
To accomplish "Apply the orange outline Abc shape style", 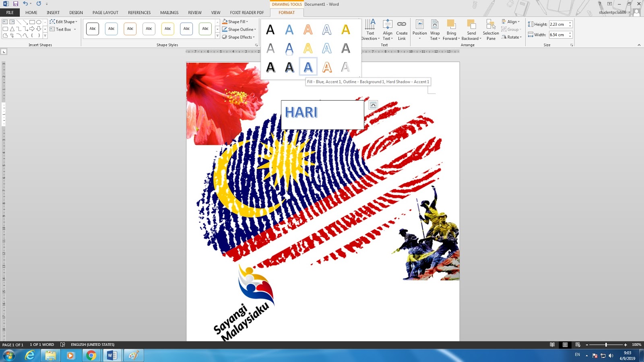I will pos(130,29).
